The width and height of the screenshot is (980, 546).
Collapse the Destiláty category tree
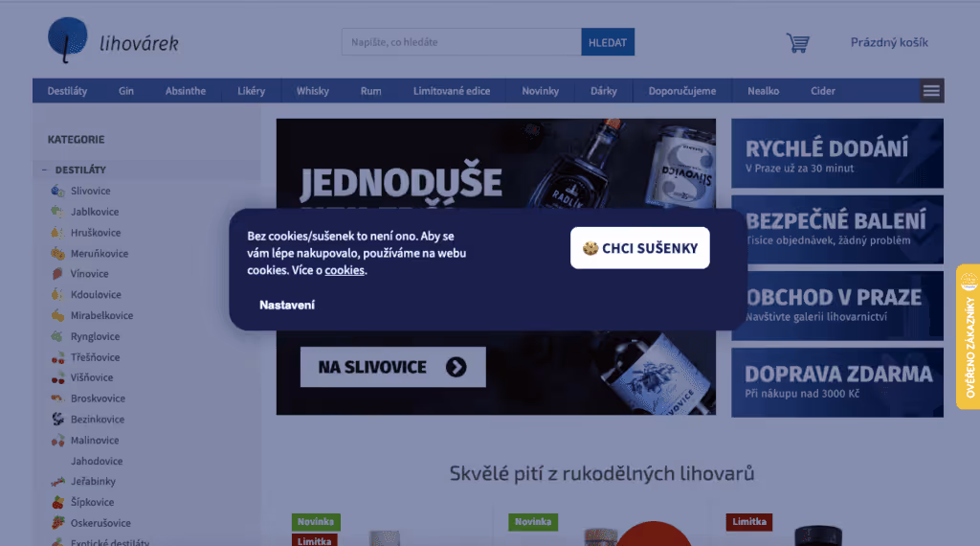44,170
